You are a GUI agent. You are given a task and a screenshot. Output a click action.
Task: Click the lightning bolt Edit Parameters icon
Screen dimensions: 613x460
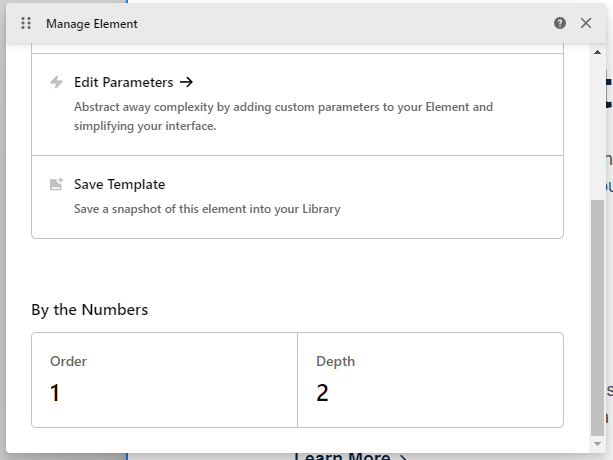coord(57,83)
